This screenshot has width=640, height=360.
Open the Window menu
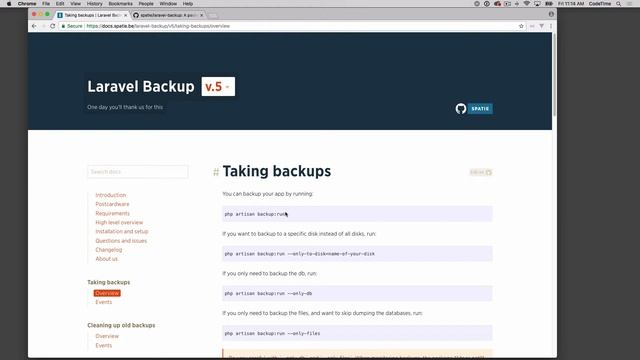tap(168, 4)
